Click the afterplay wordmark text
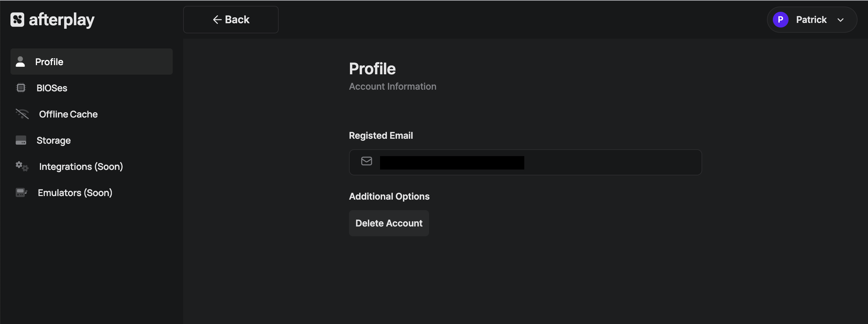This screenshot has height=324, width=868. pyautogui.click(x=62, y=20)
